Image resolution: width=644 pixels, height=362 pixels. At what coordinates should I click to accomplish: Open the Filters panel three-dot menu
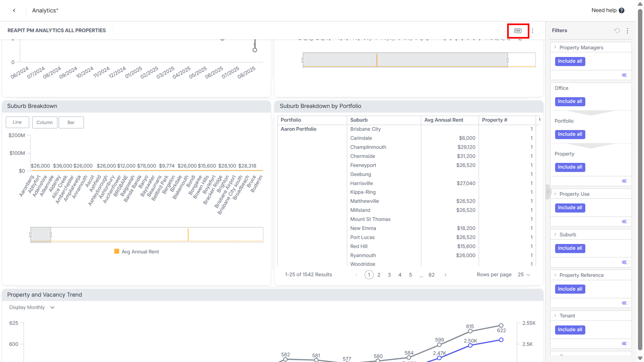(627, 31)
